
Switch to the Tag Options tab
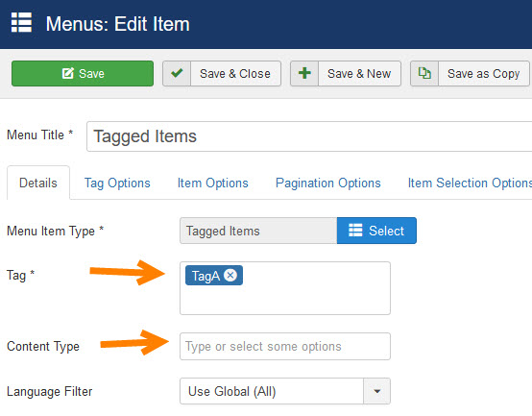(x=117, y=183)
